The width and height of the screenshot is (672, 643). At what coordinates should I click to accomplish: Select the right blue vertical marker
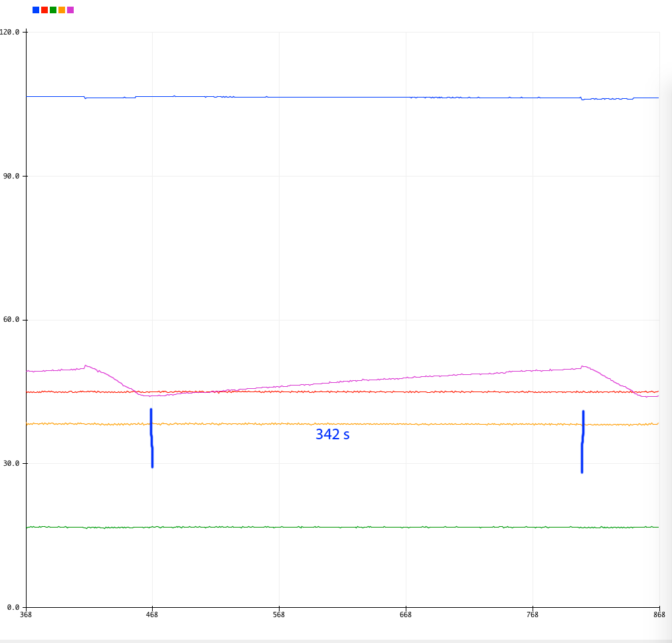582,441
